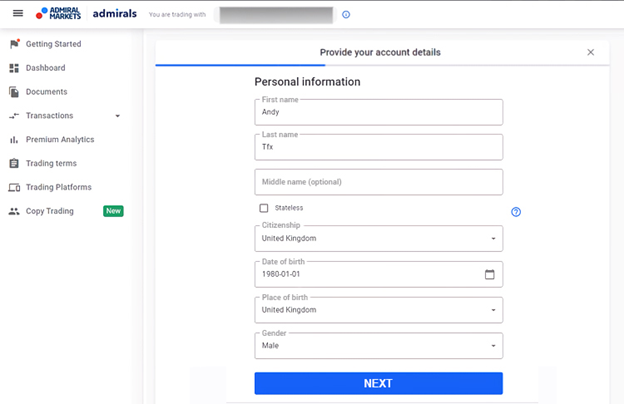
Task: Enable the Stateless checkbox
Action: click(x=264, y=208)
